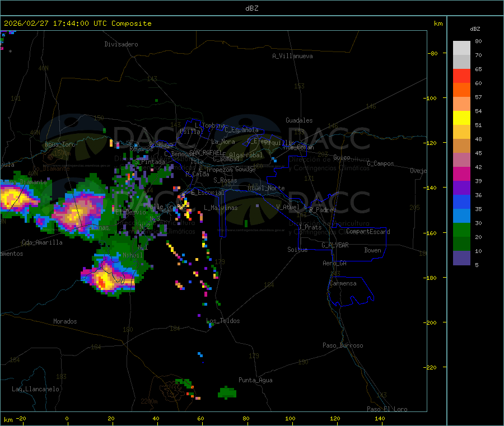Click the magenta 39-42 dBZ legend swatch

pyautogui.click(x=461, y=174)
